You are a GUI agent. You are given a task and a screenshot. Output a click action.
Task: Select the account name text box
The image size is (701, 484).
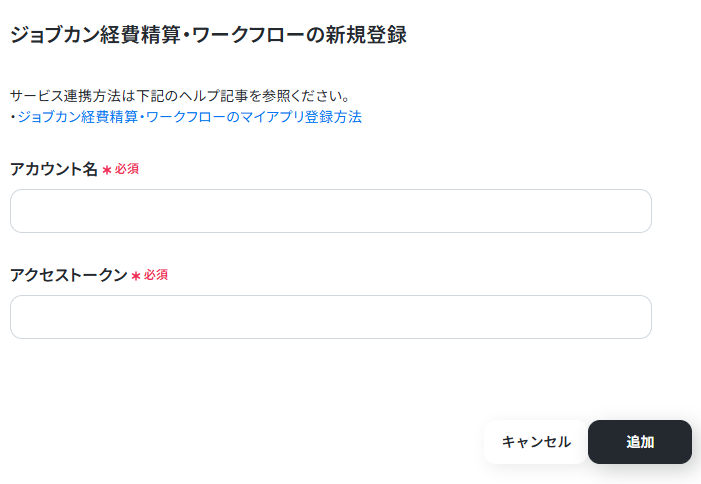coord(330,211)
